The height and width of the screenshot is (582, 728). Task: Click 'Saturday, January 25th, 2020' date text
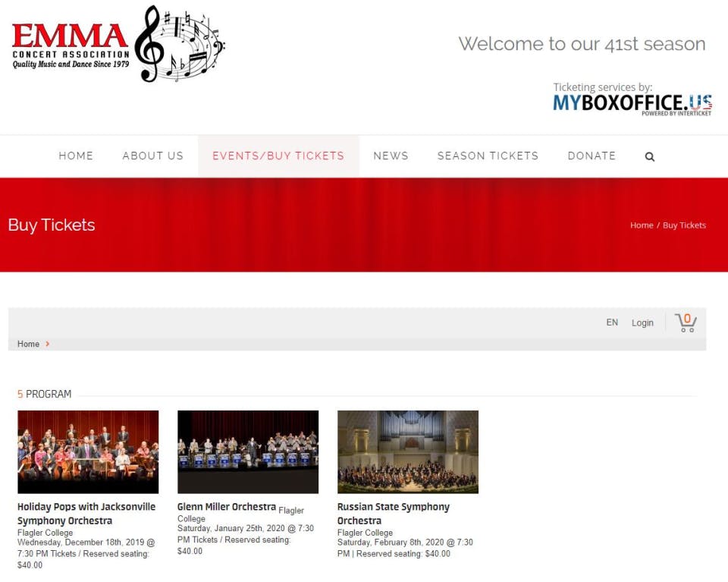(x=231, y=528)
